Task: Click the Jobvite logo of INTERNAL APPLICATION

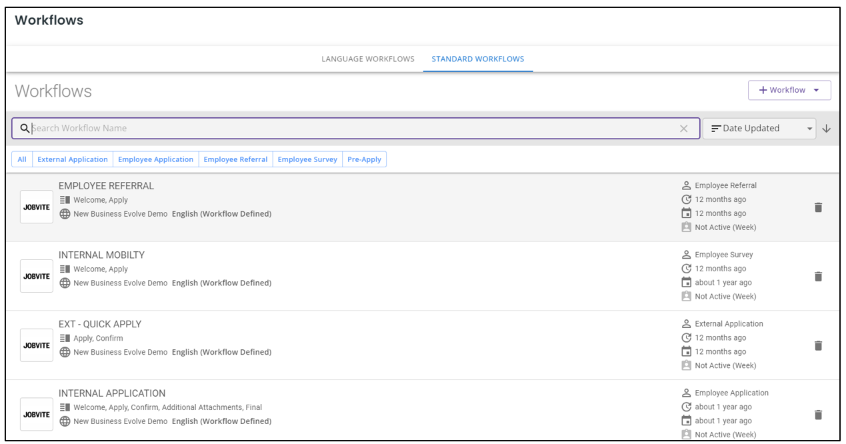Action: [x=37, y=414]
